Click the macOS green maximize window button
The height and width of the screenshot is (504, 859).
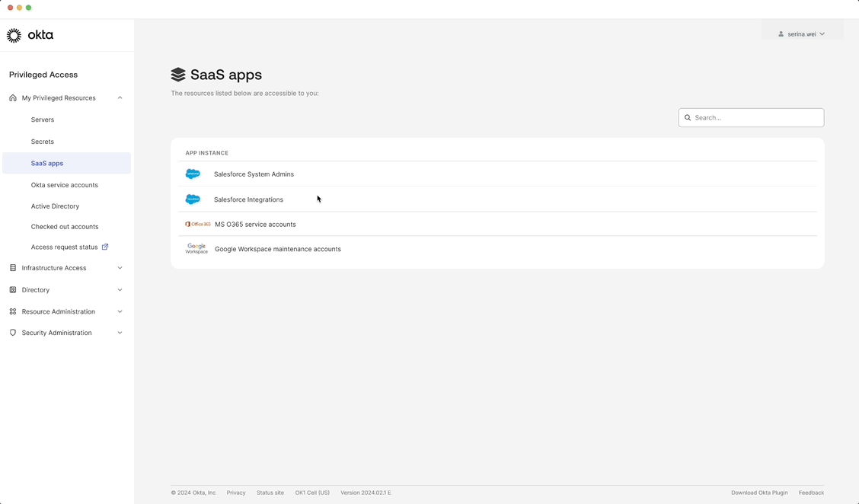28,8
